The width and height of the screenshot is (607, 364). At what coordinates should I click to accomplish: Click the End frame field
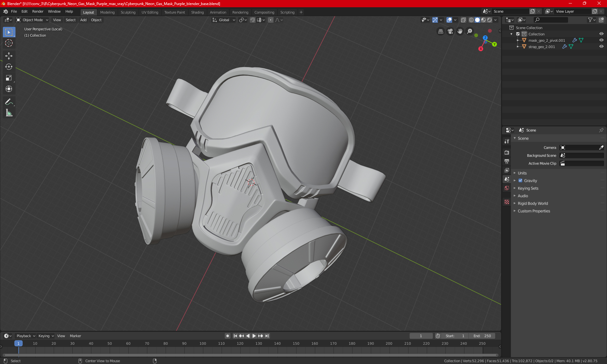482,336
